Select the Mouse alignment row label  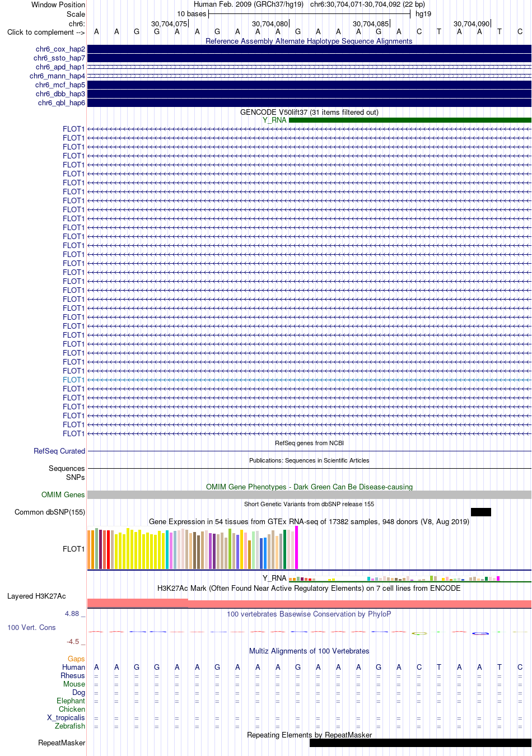[x=74, y=684]
